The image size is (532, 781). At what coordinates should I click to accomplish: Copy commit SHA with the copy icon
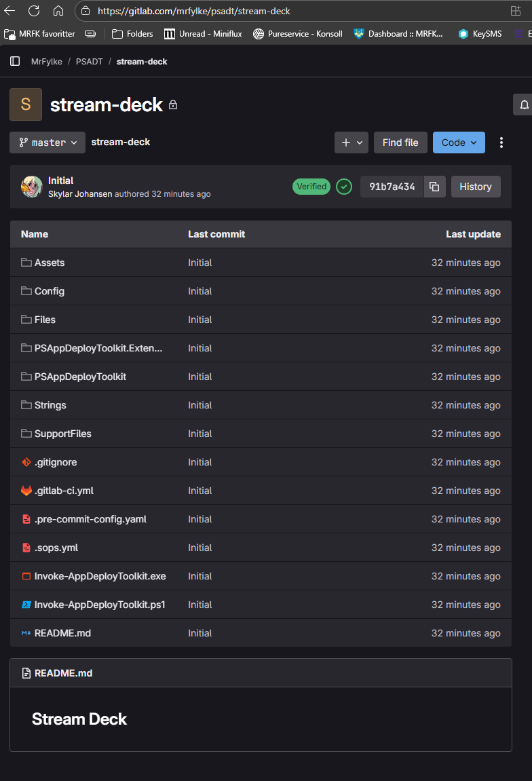434,187
